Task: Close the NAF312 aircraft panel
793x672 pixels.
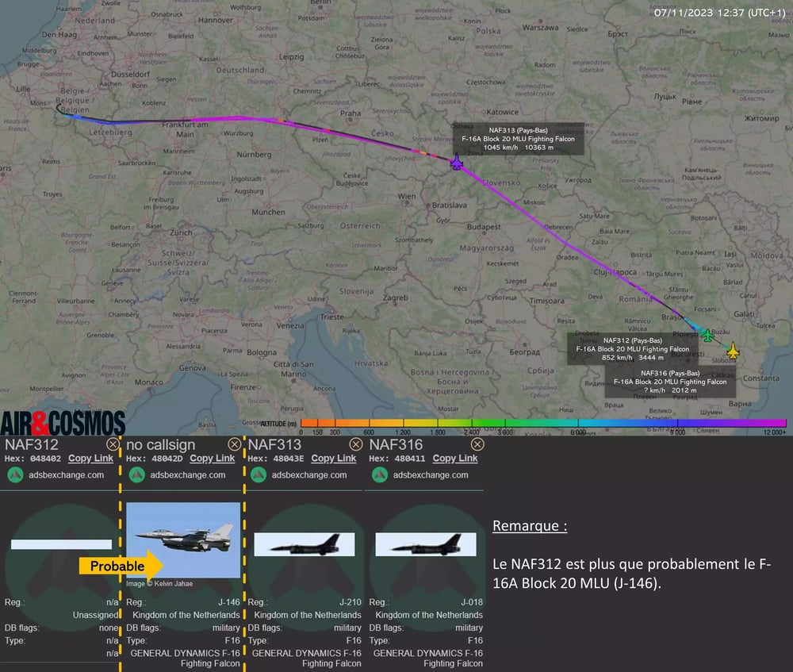Action: (113, 444)
